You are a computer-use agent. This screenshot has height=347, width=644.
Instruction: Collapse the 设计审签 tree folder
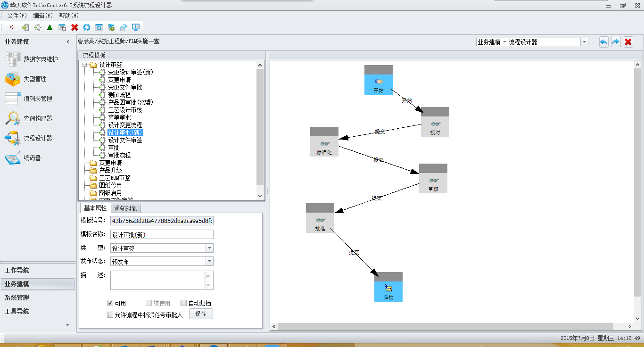85,65
